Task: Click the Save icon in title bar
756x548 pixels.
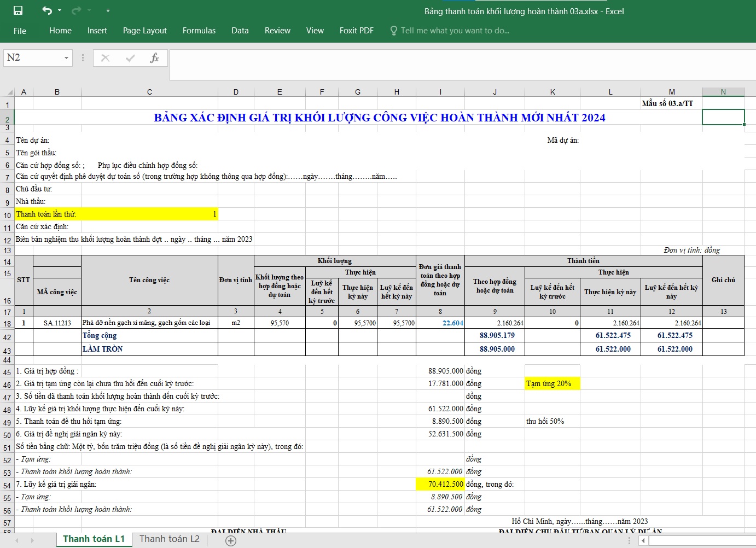Action: click(x=18, y=10)
